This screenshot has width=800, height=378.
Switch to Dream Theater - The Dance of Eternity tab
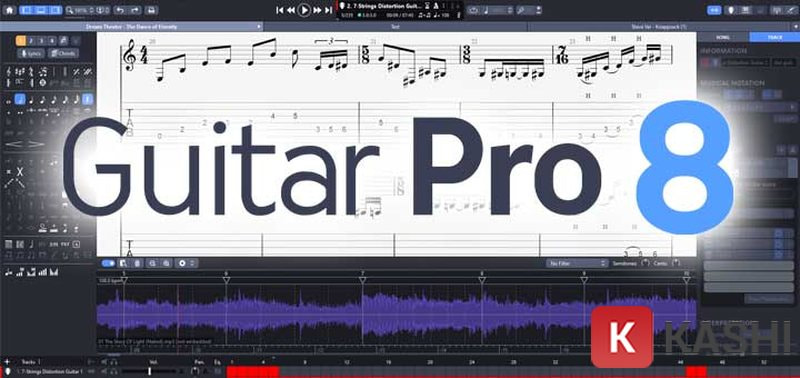tap(131, 27)
